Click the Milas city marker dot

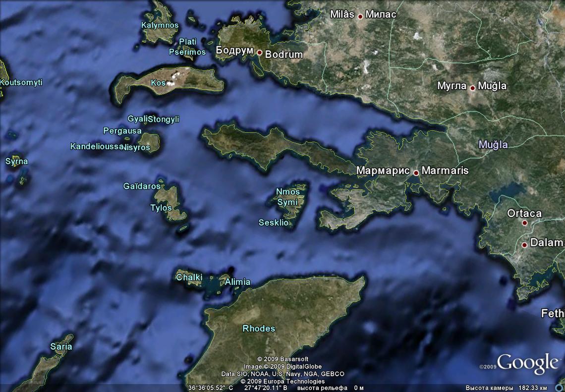click(x=360, y=16)
